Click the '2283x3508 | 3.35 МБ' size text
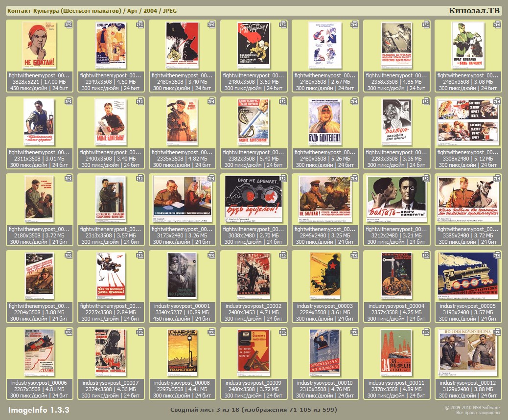This screenshot has height=420, width=508. 396,159
